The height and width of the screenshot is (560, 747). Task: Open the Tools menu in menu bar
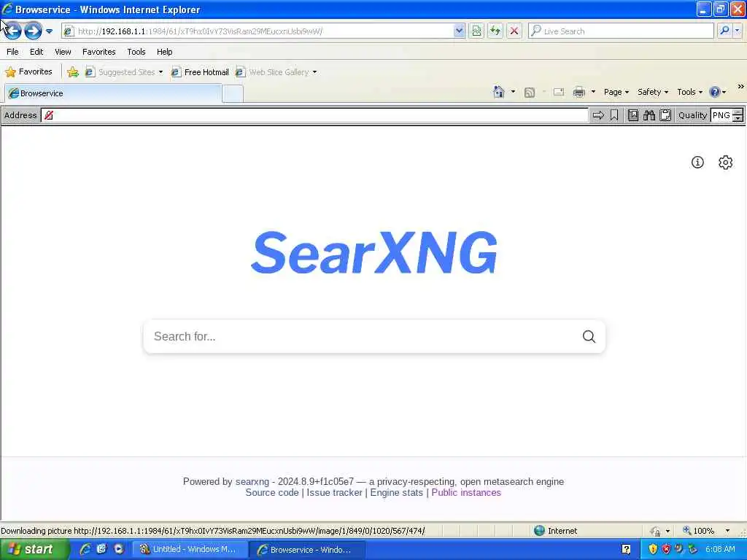tap(136, 52)
